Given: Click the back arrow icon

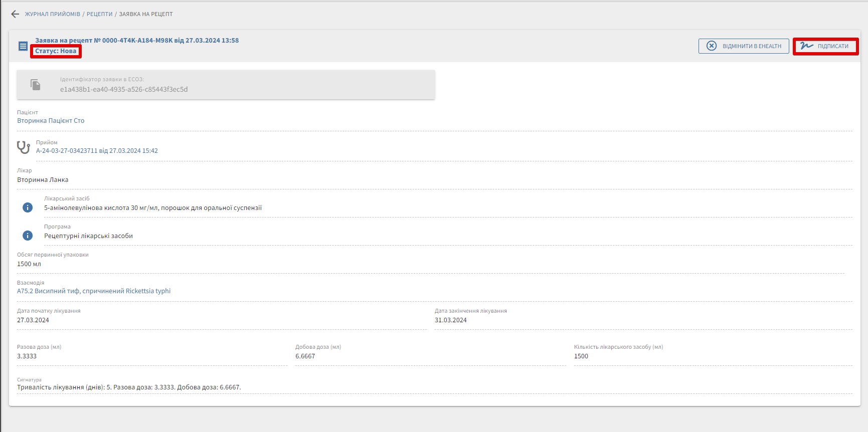Looking at the screenshot, I should pos(15,14).
